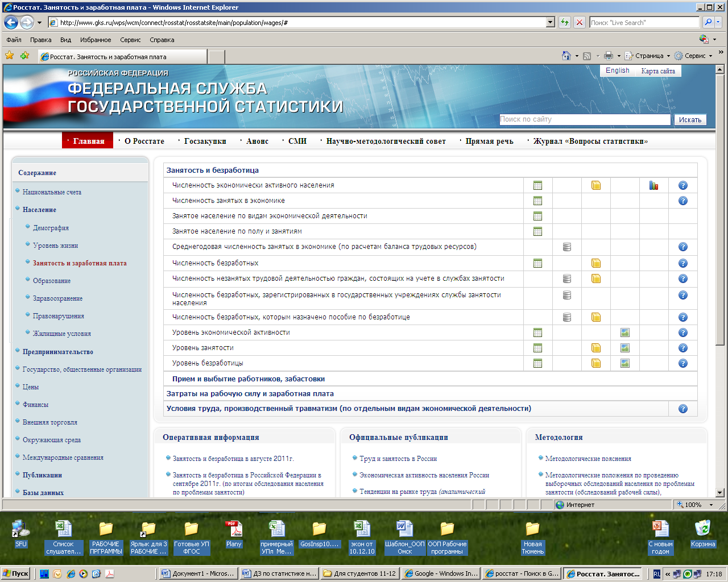728x582 pixels.
Task: Open help icon for Уровень безработицы
Action: tap(683, 363)
